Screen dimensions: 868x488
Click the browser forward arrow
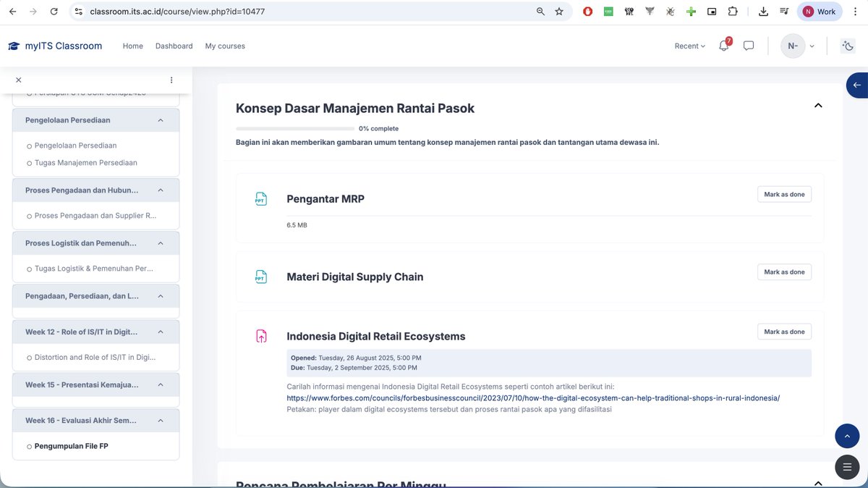tap(33, 12)
